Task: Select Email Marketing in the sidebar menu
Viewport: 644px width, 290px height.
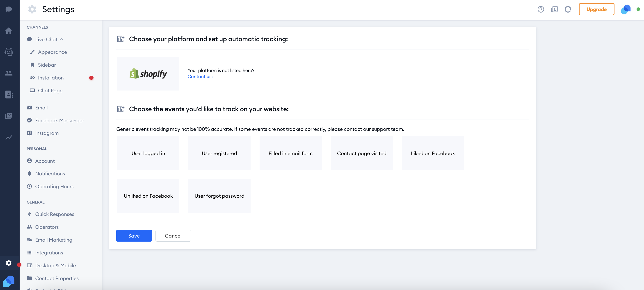Action: coord(53,240)
